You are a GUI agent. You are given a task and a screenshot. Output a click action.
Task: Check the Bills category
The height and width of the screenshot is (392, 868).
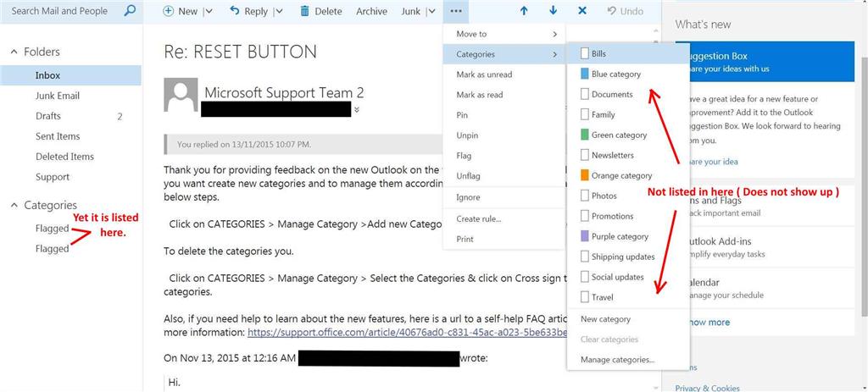pyautogui.click(x=585, y=53)
